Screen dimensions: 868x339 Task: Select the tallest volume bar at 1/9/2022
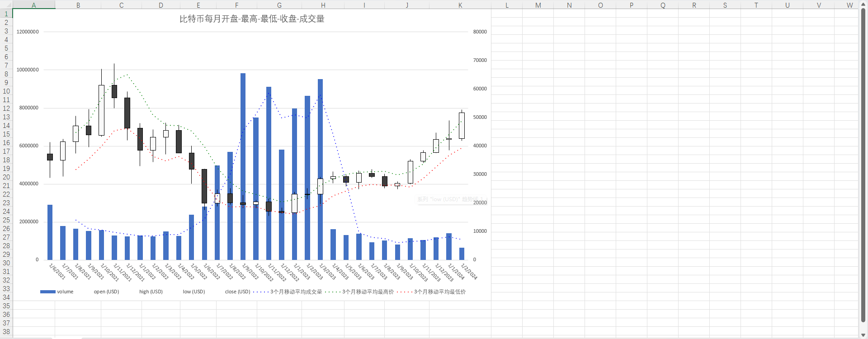point(243,166)
